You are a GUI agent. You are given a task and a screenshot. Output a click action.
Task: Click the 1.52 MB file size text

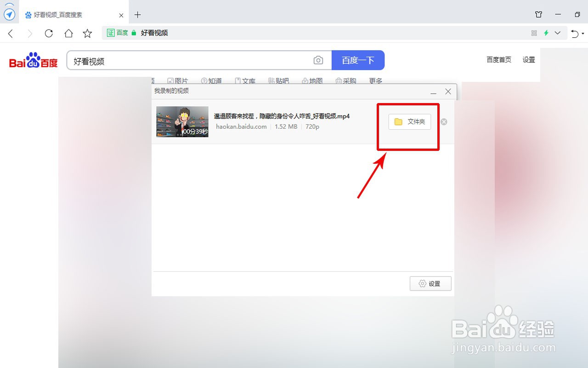(286, 126)
